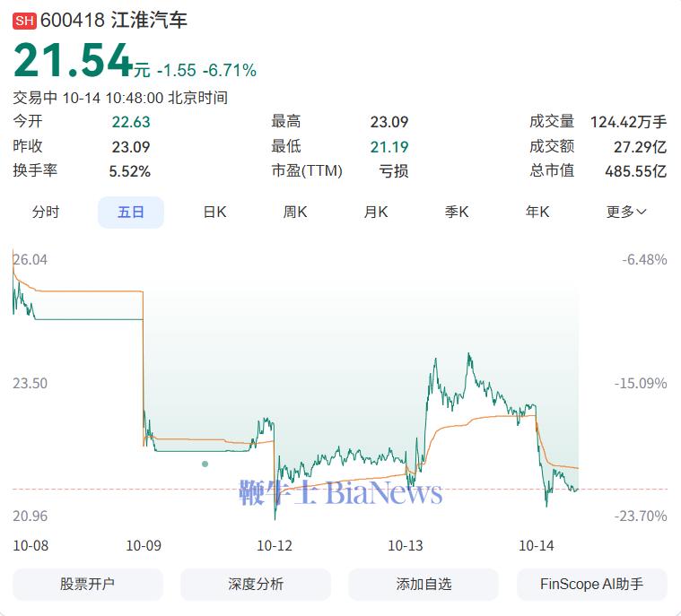Switch to the 分时 chart tab
This screenshot has height=616, width=681.
[46, 212]
